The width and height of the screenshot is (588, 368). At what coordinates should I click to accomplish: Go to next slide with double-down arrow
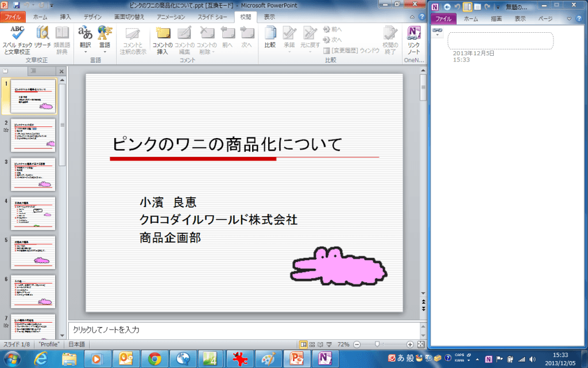tap(423, 309)
